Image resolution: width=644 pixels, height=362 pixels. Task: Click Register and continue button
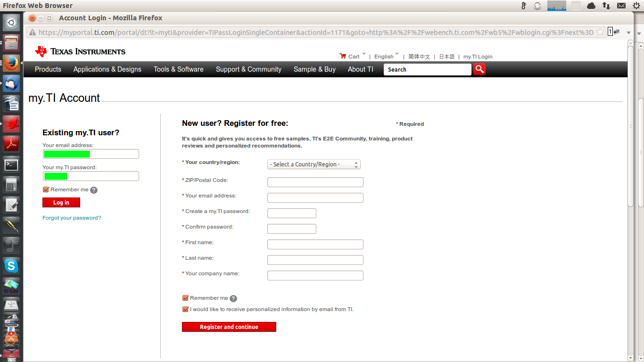pyautogui.click(x=229, y=327)
